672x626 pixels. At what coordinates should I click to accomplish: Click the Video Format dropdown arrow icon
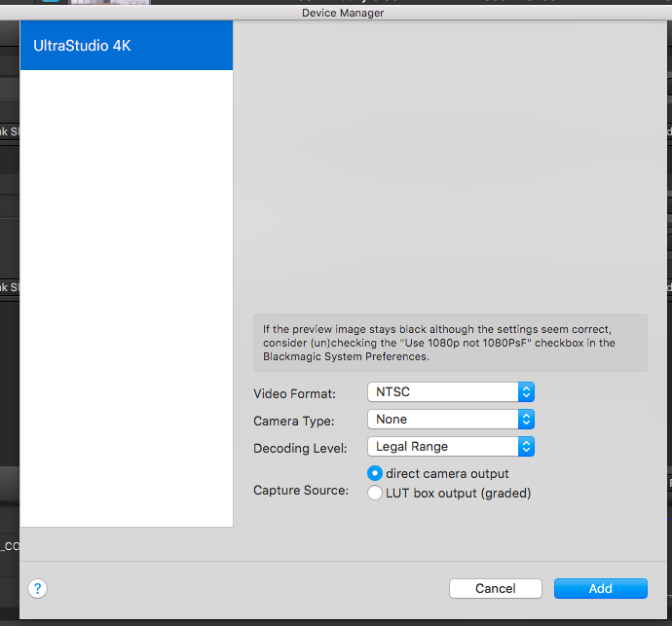tap(526, 392)
